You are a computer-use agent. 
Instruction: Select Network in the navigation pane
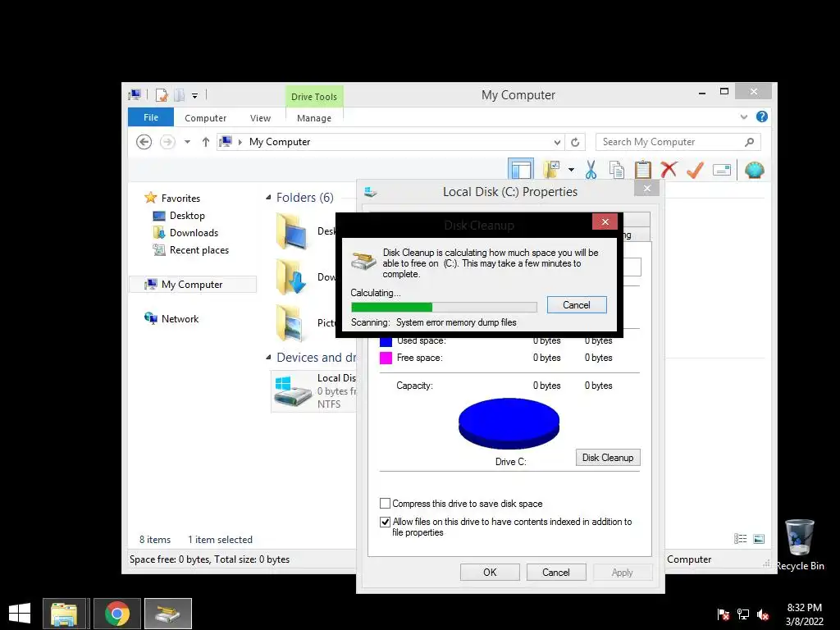[x=180, y=319]
